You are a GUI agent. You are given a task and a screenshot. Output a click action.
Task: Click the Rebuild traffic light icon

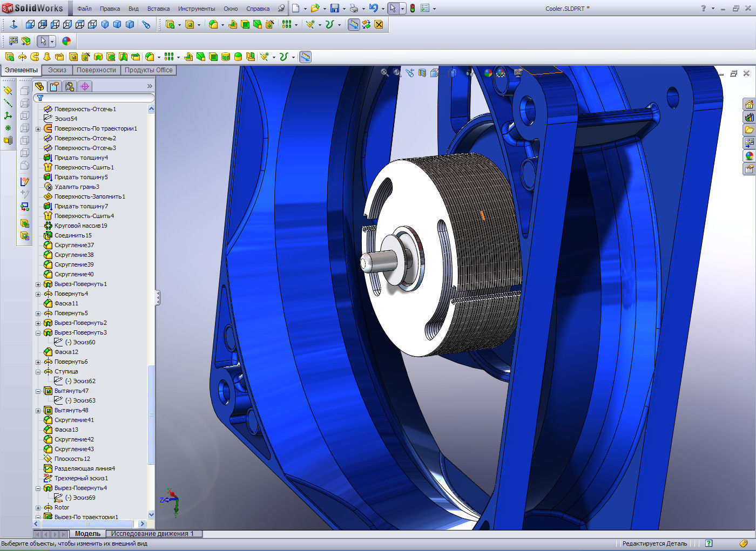coord(413,8)
